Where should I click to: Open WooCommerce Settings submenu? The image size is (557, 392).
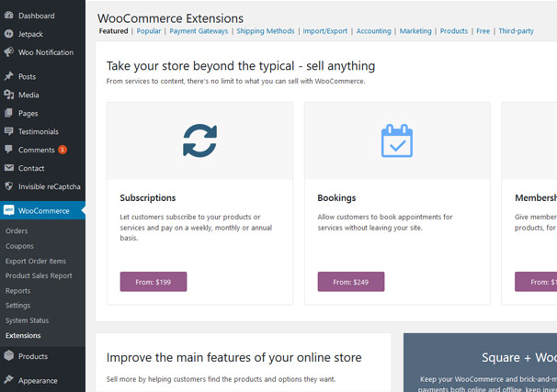coord(17,306)
